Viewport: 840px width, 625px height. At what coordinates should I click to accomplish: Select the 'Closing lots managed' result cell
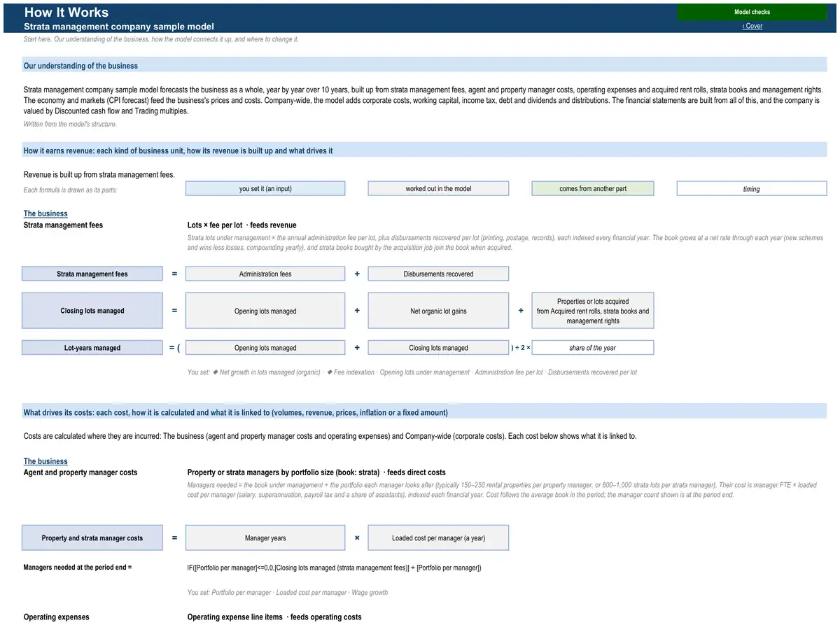[92, 311]
